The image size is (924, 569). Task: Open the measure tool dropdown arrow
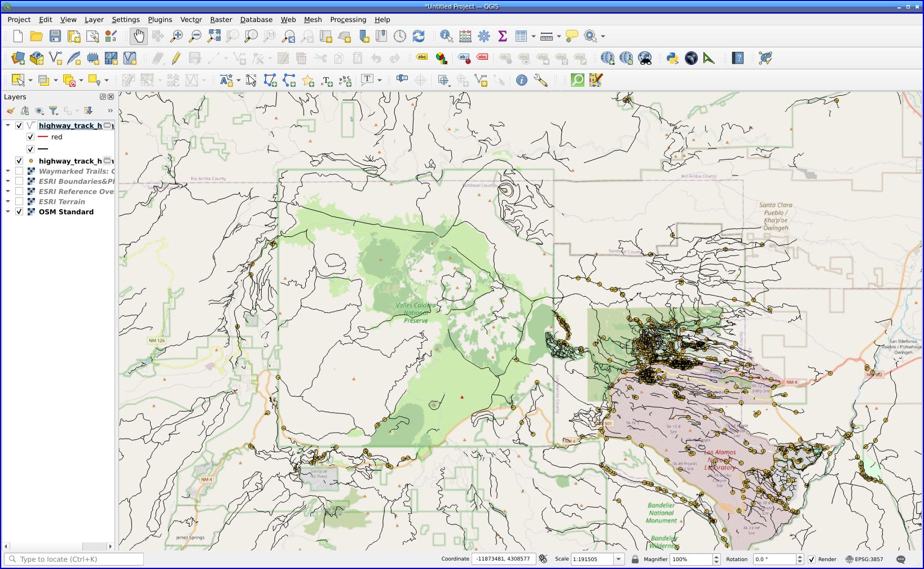(559, 36)
